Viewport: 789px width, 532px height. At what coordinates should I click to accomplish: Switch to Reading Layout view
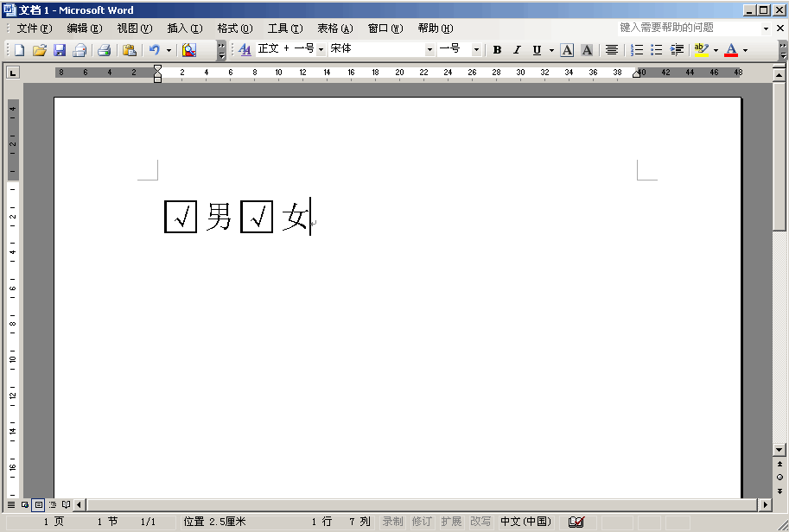(x=66, y=504)
